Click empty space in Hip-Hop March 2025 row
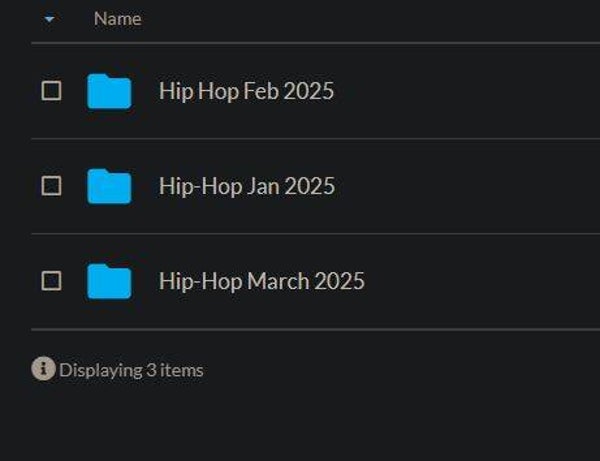This screenshot has width=600, height=461. coord(480,281)
